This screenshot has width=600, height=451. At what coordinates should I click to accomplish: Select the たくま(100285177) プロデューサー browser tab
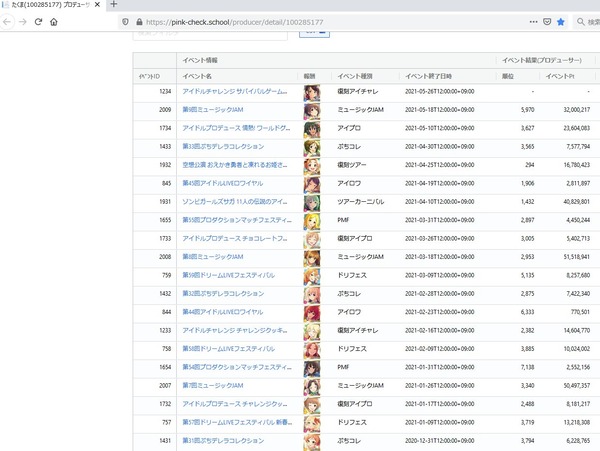pyautogui.click(x=52, y=5)
